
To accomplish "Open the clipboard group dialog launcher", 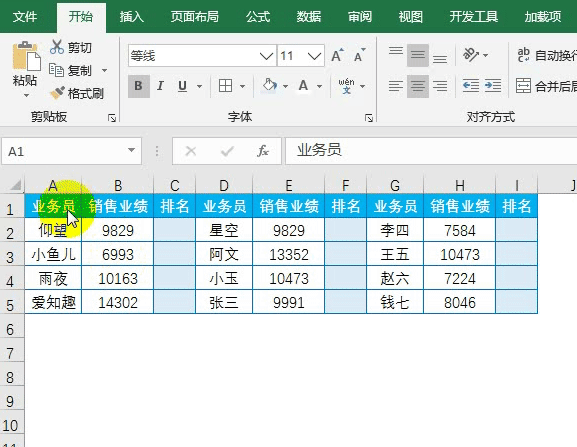I will point(112,118).
